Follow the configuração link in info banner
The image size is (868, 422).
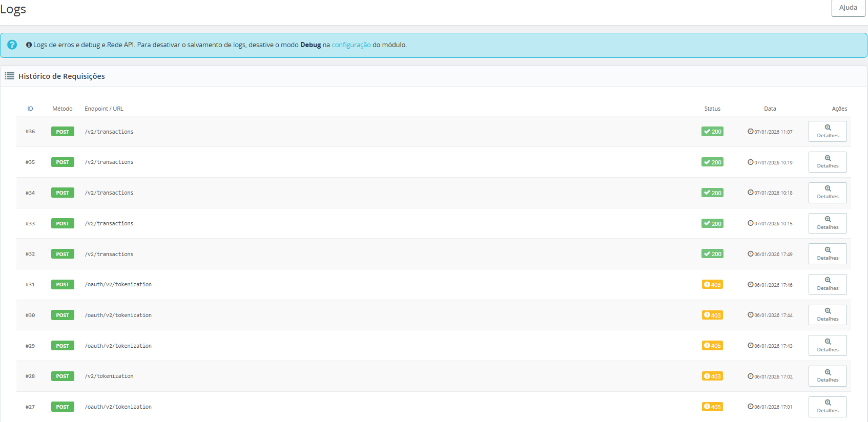(351, 45)
